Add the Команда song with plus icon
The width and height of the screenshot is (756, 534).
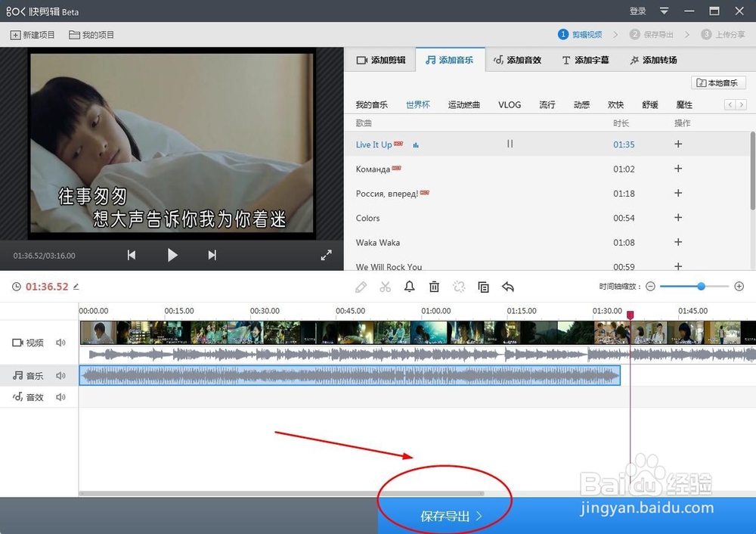click(678, 169)
